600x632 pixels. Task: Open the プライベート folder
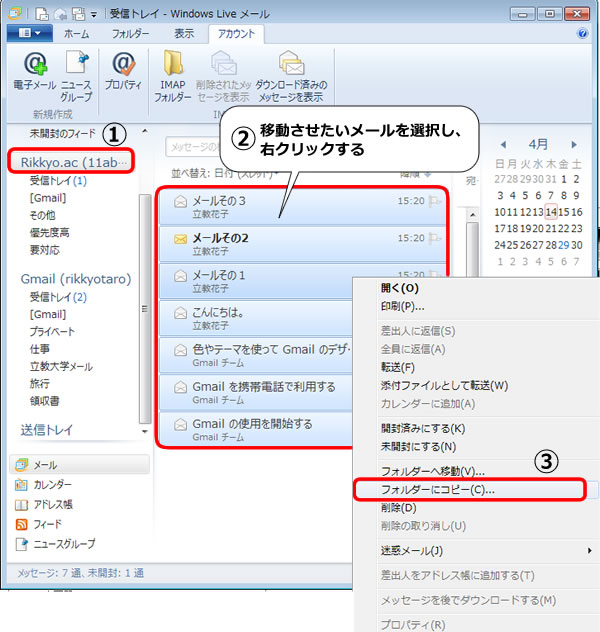coord(52,332)
